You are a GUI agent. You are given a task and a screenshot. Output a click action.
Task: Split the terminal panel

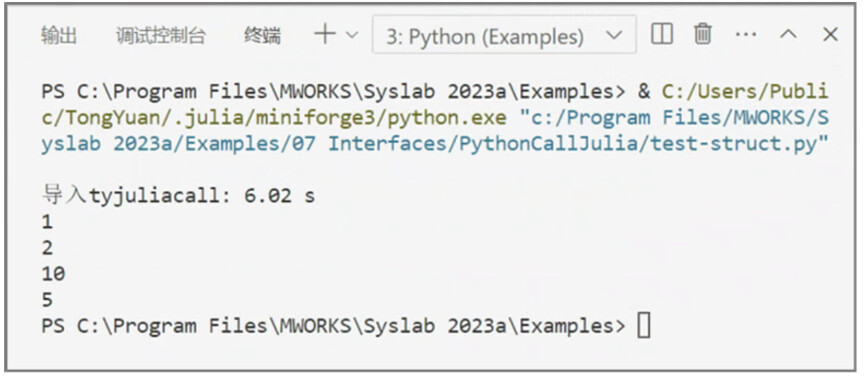coord(661,35)
